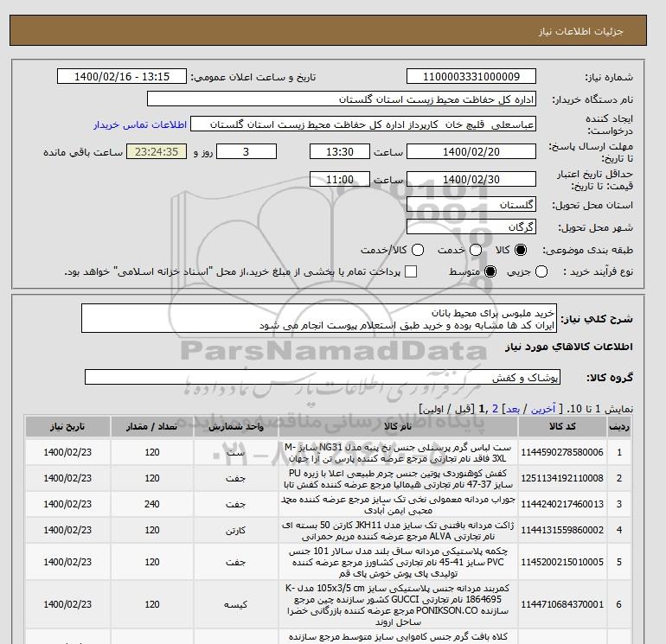Image resolution: width=666 pixels, height=644 pixels.
Task: Click item code 1144590278580006
Action: (x=562, y=453)
